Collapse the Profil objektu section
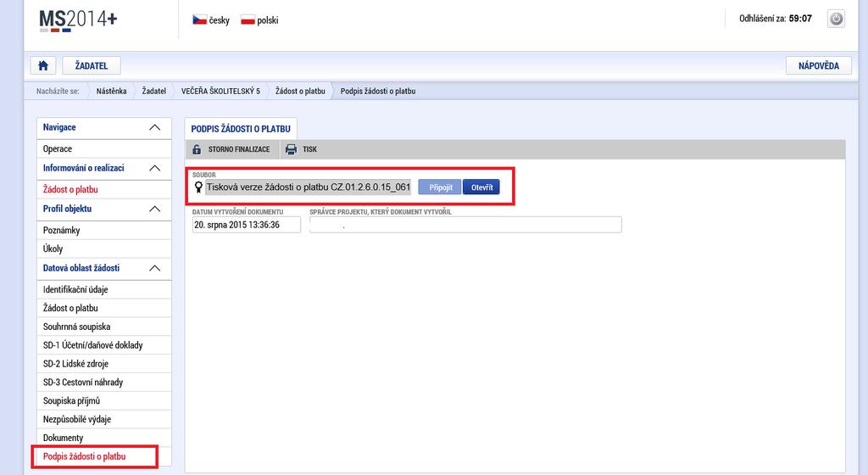 [155, 209]
